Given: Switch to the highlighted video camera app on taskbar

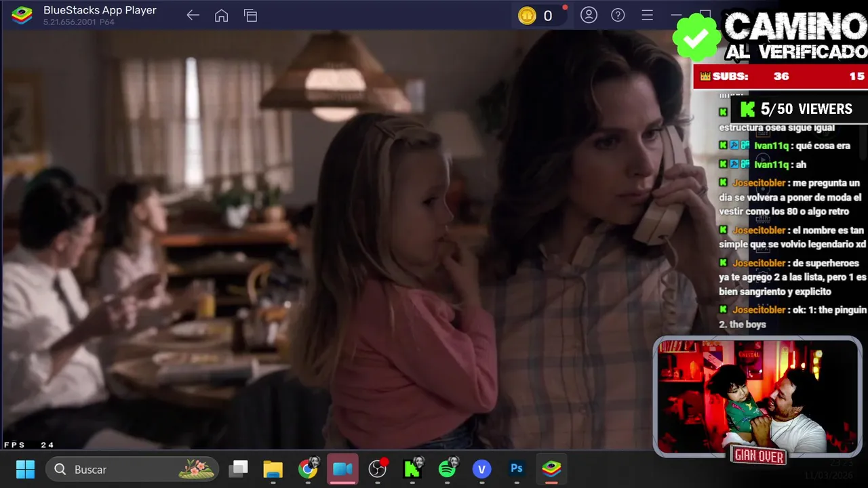Looking at the screenshot, I should click(342, 469).
